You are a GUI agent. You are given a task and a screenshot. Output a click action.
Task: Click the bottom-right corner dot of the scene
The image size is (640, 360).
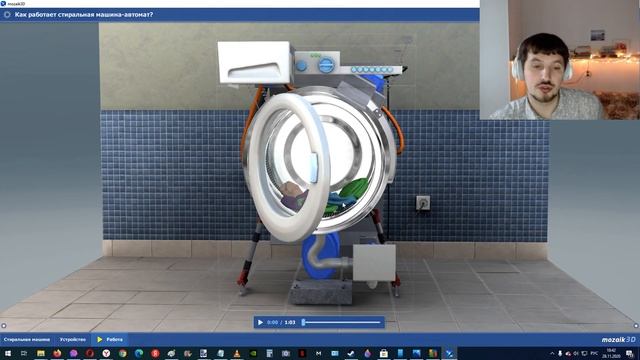(636, 326)
